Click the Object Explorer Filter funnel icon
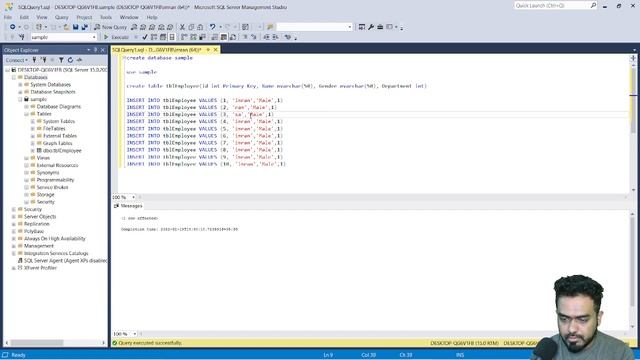The width and height of the screenshot is (640, 360). tap(61, 60)
